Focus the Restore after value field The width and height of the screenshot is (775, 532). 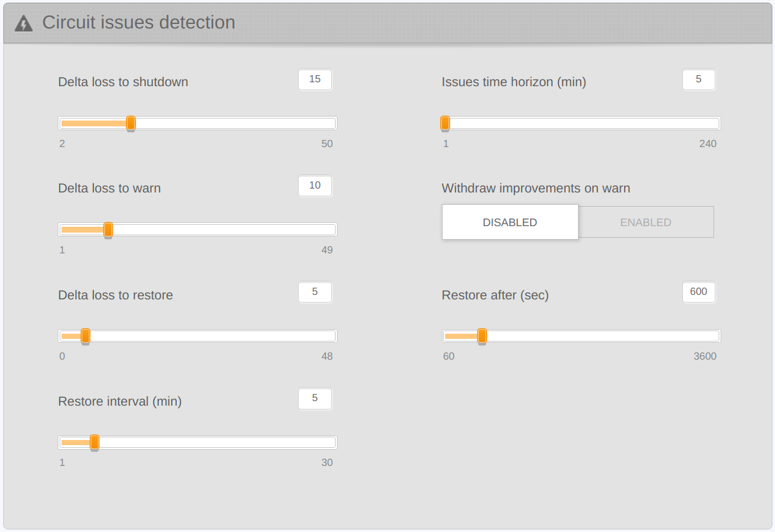699,292
